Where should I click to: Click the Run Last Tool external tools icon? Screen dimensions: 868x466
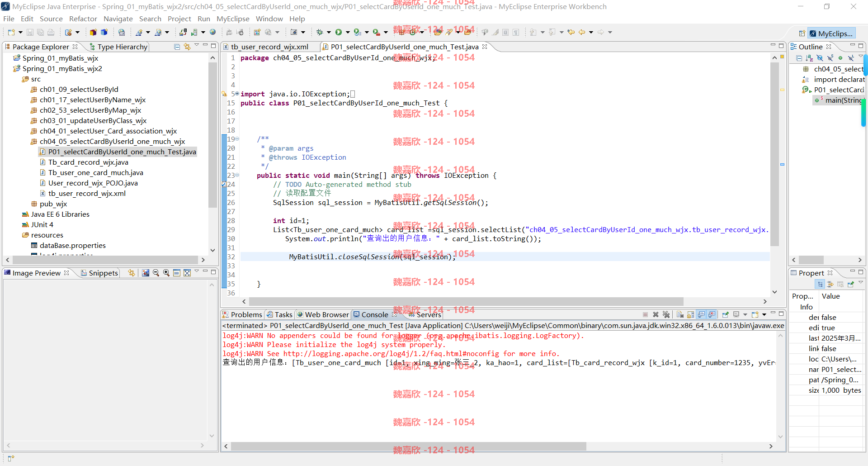[x=376, y=32]
